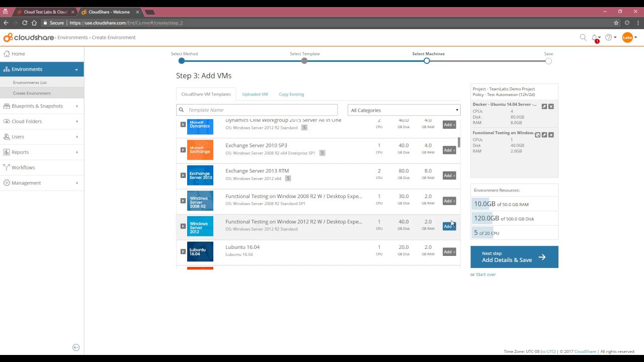Expand details for Functional Testing 2008 R2
Image resolution: width=644 pixels, height=362 pixels.
pos(183,201)
